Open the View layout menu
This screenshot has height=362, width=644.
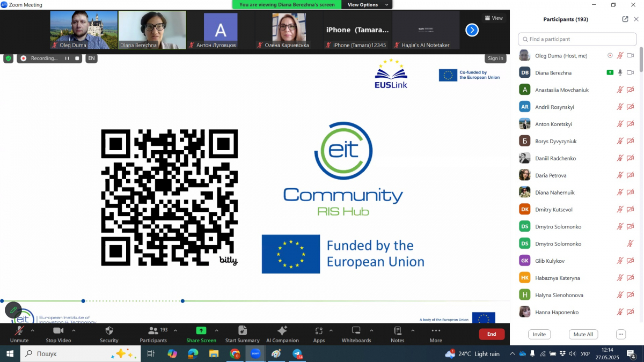(494, 18)
